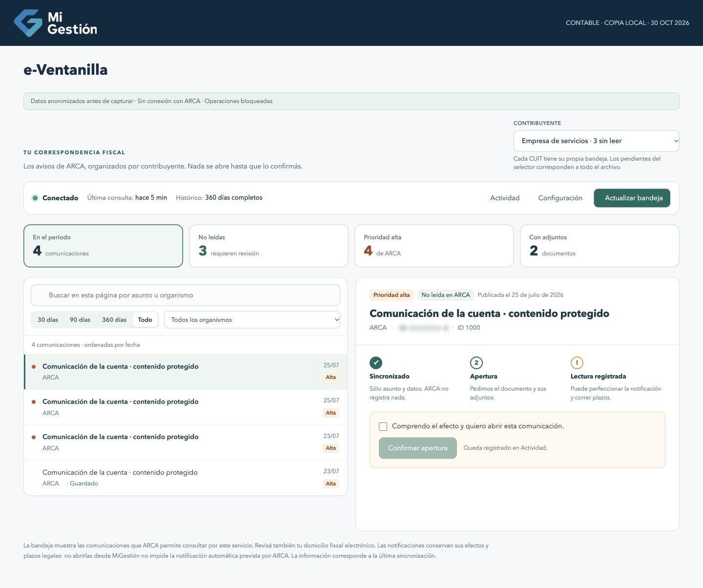Tick the 'Comprendo el efecto' checkbox

(x=383, y=426)
